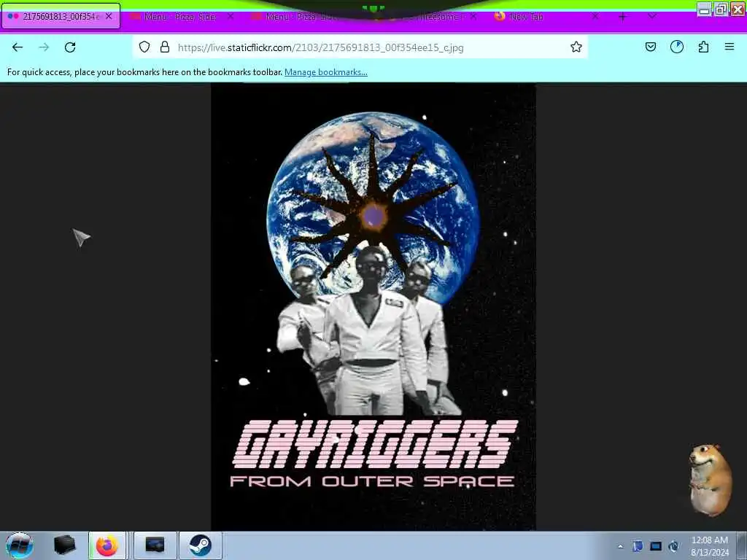Click the network tray icon

pos(638,546)
